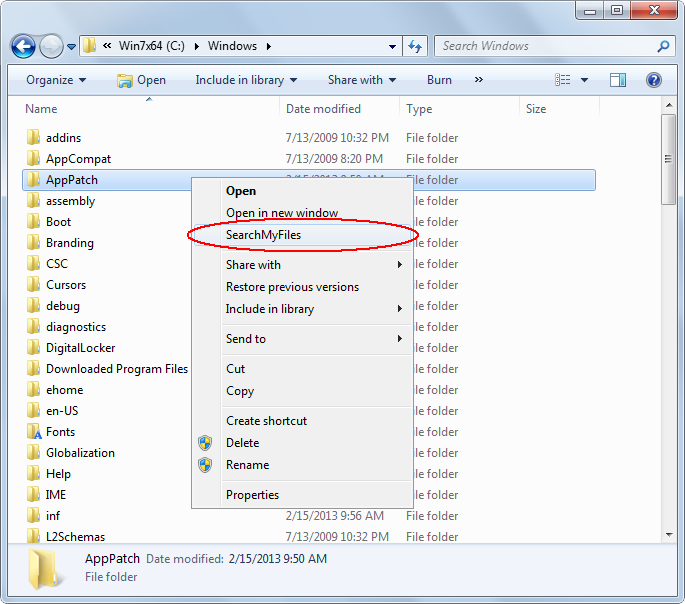This screenshot has width=685, height=604.
Task: Expand the Share with toolbar menu
Action: pos(362,80)
